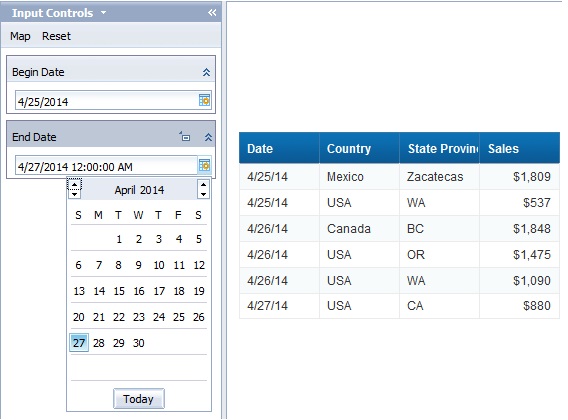Image resolution: width=568 pixels, height=420 pixels.
Task: Collapse the Input Controls panel with double-arrow
Action: [x=212, y=13]
